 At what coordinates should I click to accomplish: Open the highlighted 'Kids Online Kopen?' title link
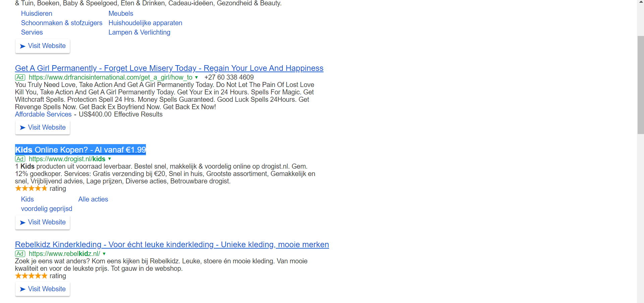pos(80,150)
